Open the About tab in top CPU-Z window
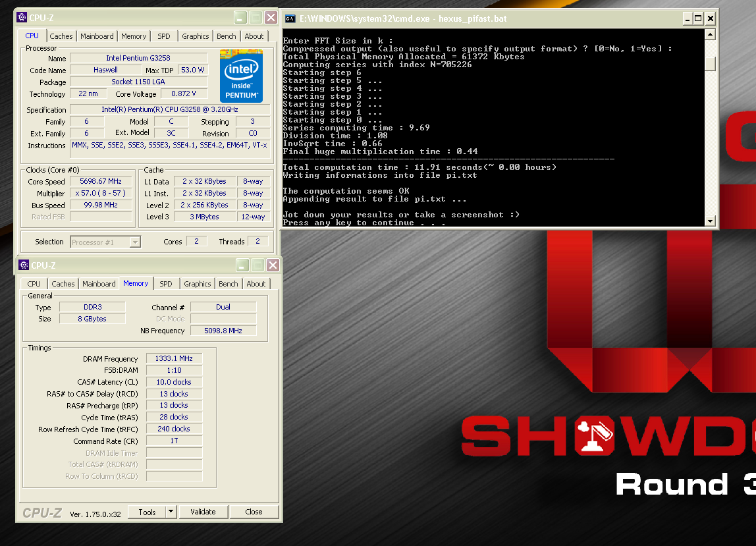The height and width of the screenshot is (546, 756). tap(254, 36)
